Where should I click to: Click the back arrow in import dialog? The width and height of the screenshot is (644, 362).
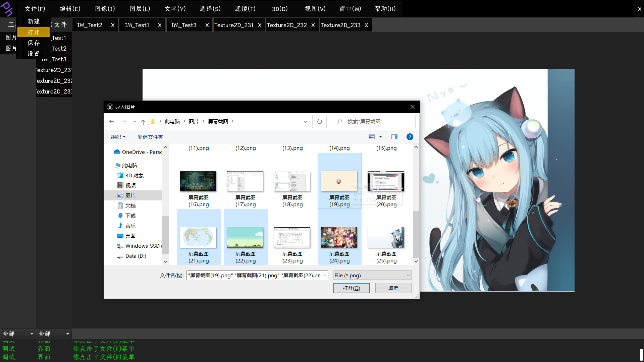point(112,122)
